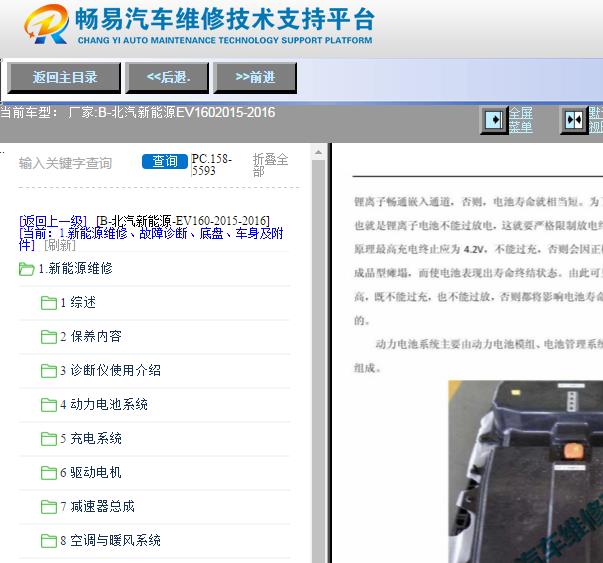603x563 pixels.
Task: Click the 折叠全部 collapse all link
Action: pos(270,165)
